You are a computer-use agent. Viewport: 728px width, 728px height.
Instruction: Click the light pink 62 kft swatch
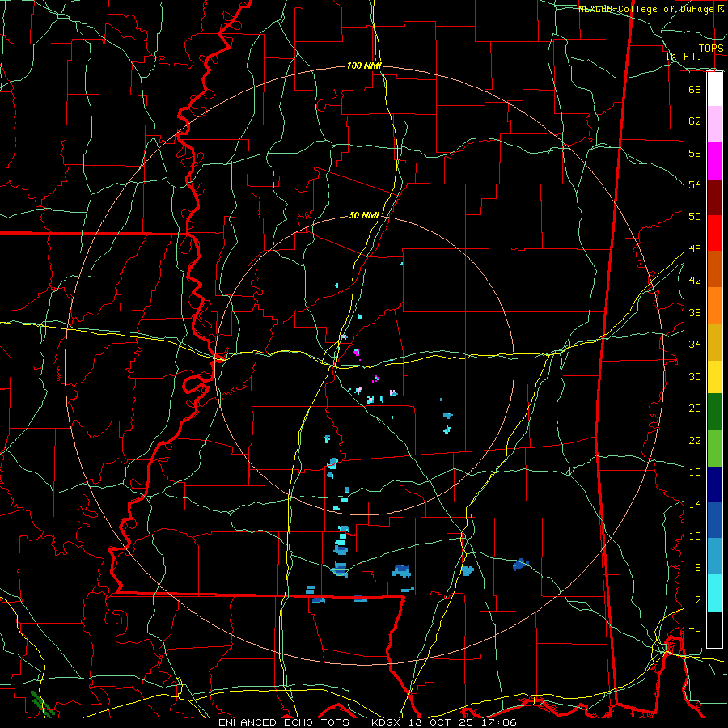coord(714,125)
